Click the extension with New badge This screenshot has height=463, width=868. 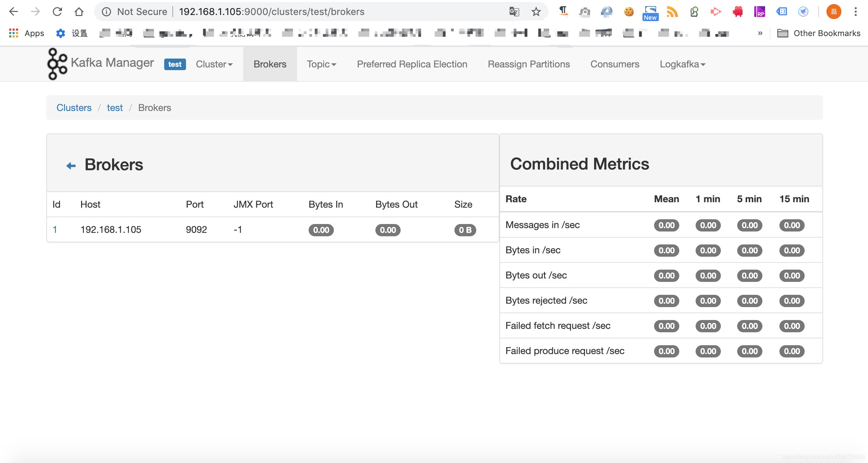tap(650, 13)
